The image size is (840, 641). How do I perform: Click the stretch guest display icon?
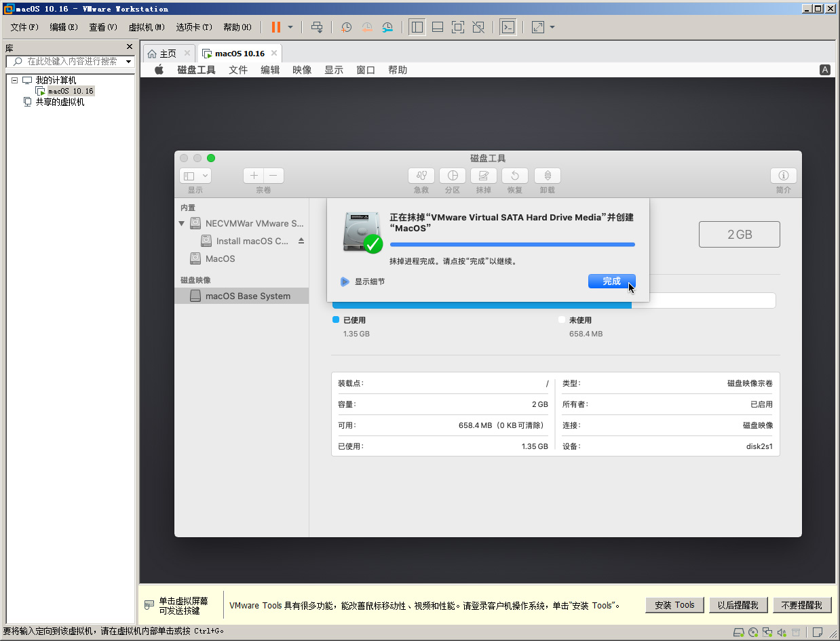pyautogui.click(x=538, y=27)
